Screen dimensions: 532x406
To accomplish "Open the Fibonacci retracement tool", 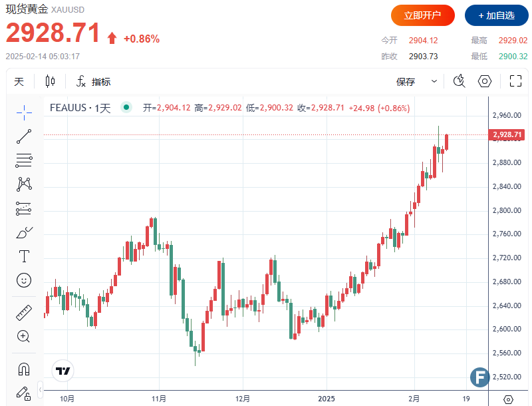I will tap(24, 160).
